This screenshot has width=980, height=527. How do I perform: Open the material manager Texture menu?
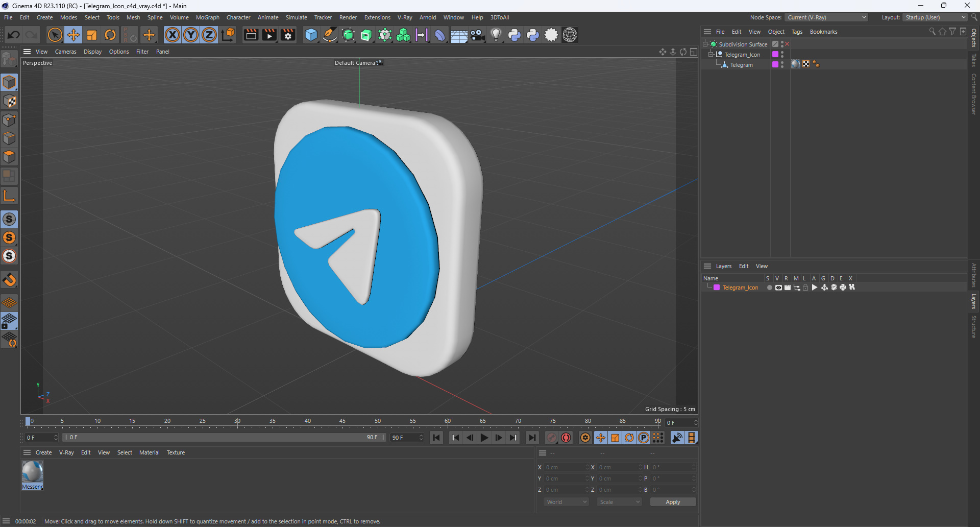point(176,452)
